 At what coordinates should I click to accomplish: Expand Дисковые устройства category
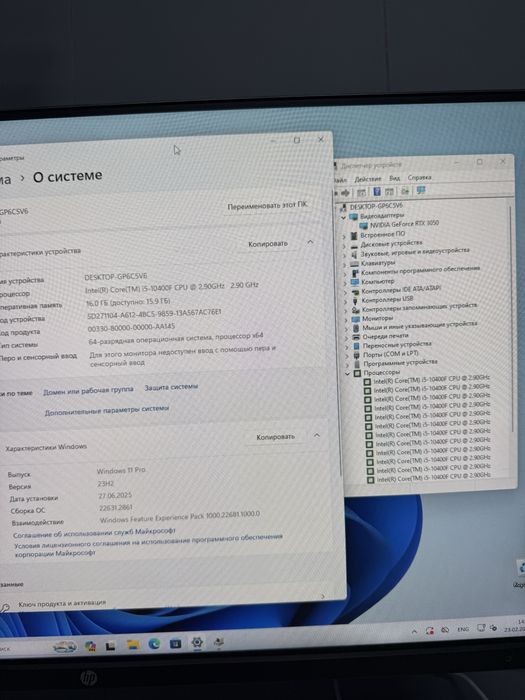coord(344,245)
